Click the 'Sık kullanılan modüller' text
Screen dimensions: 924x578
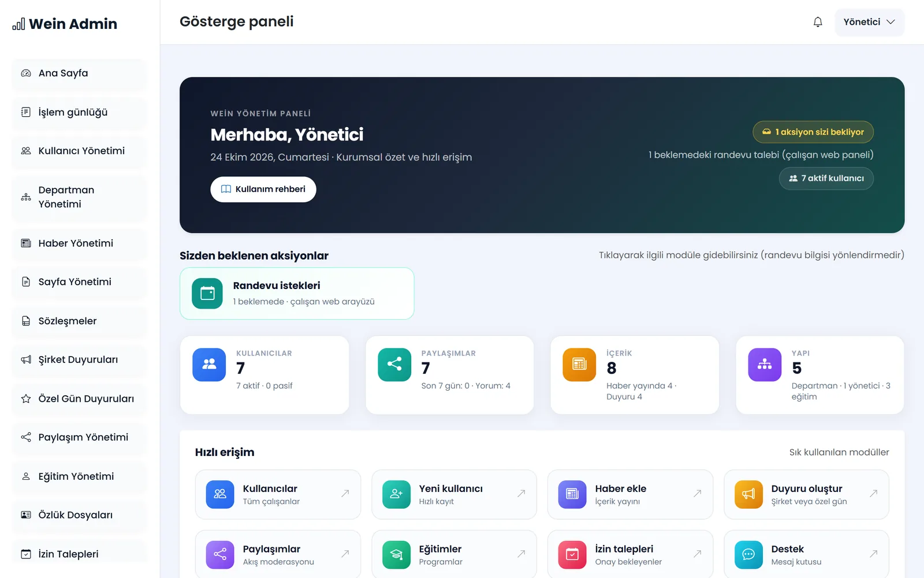[x=839, y=453]
